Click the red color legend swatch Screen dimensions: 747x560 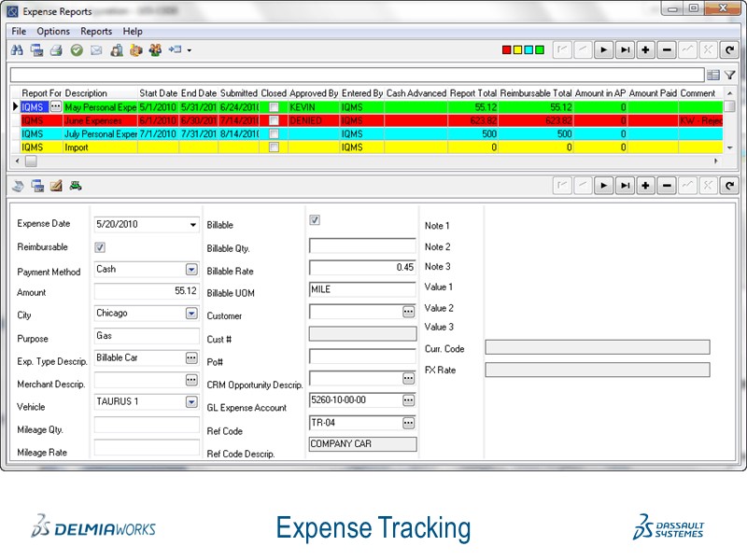(x=507, y=49)
